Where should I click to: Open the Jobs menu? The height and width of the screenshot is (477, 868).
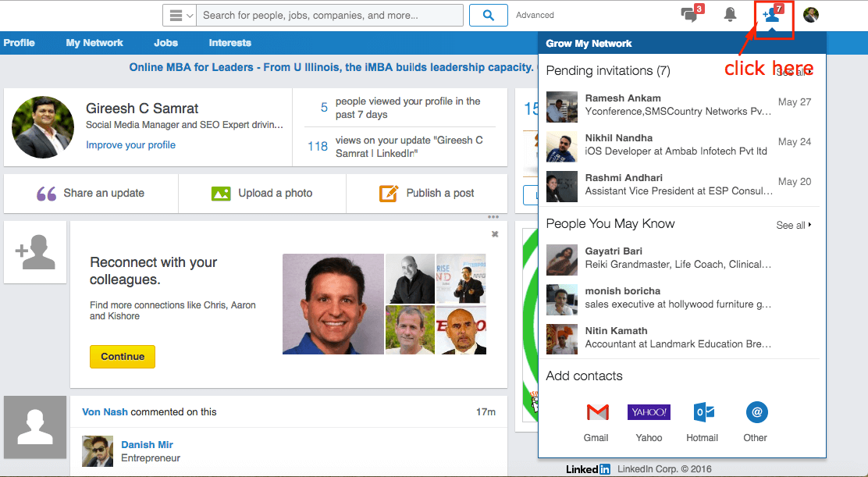[166, 43]
